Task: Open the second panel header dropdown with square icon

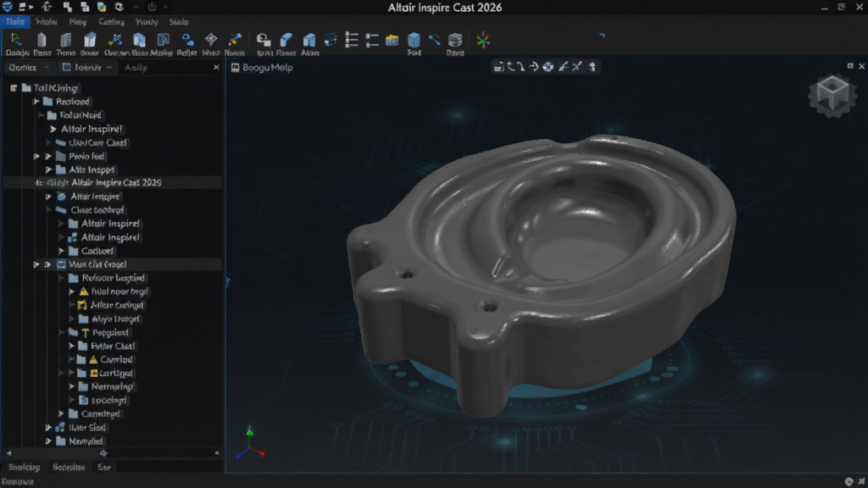Action: pyautogui.click(x=87, y=68)
